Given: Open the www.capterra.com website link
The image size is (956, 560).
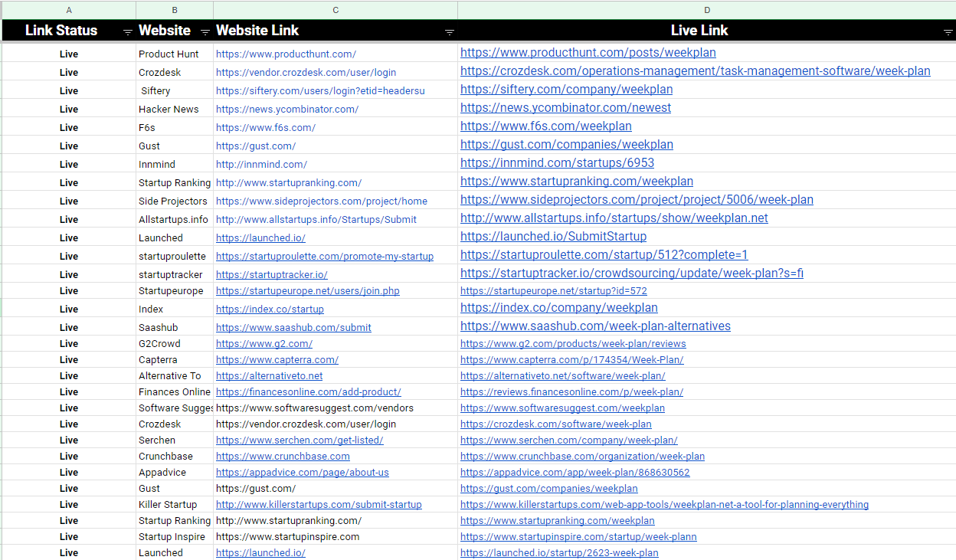Looking at the screenshot, I should 277,360.
